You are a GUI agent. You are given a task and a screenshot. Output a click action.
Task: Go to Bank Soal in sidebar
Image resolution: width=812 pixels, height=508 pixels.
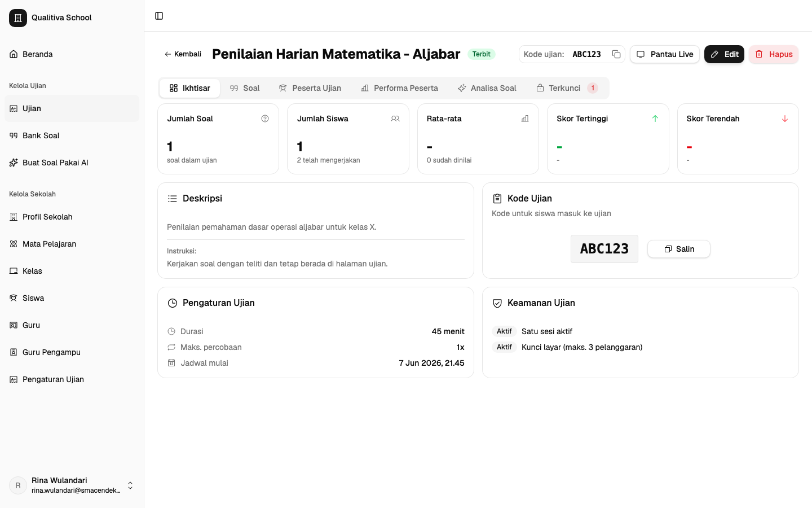72,135
